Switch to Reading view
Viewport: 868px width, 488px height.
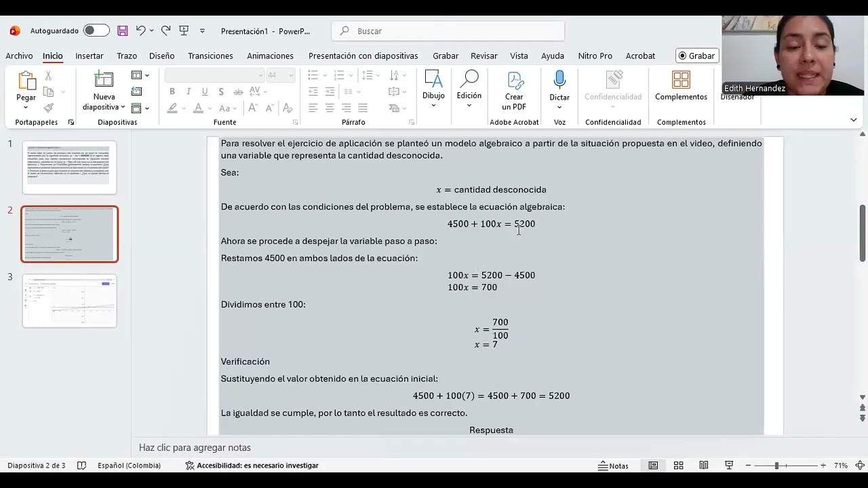click(x=704, y=466)
